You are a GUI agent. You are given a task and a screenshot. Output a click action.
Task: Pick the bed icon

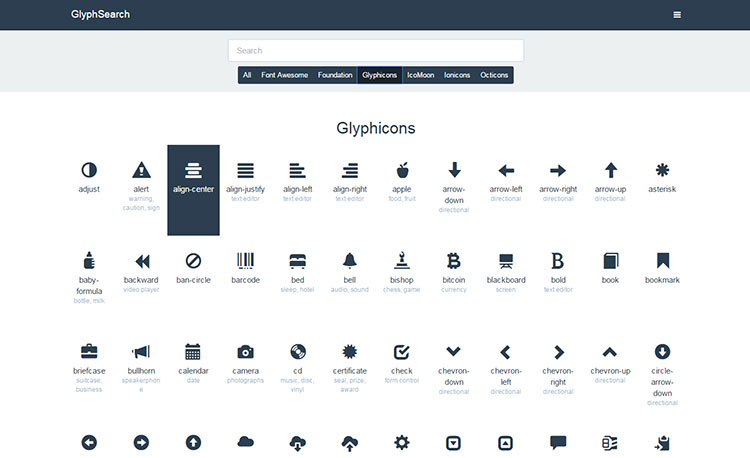click(x=298, y=261)
